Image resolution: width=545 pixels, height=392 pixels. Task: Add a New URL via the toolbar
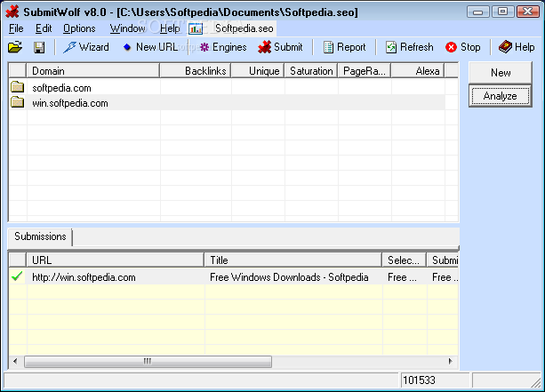[150, 47]
